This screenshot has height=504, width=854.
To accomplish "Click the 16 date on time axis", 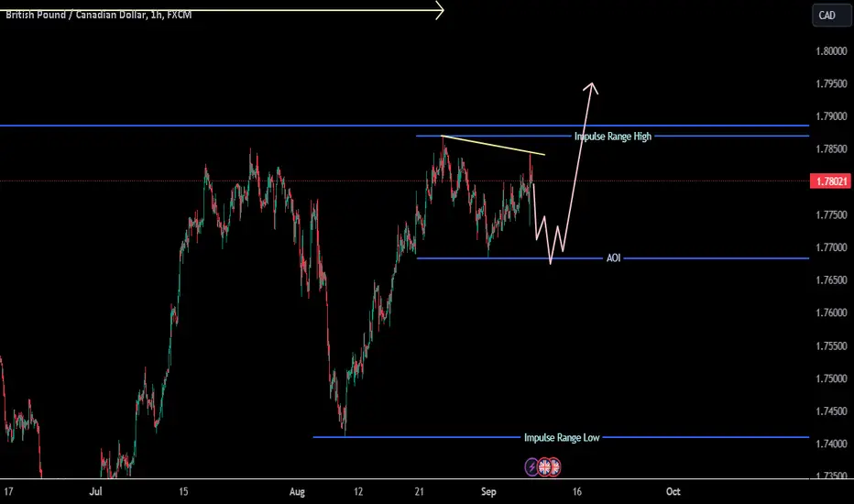I will pos(576,491).
